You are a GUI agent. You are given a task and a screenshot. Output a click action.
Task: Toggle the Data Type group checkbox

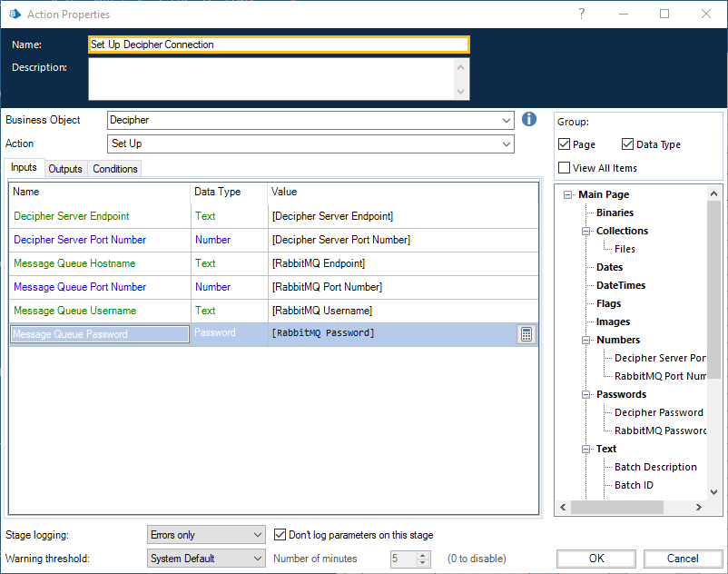point(626,144)
